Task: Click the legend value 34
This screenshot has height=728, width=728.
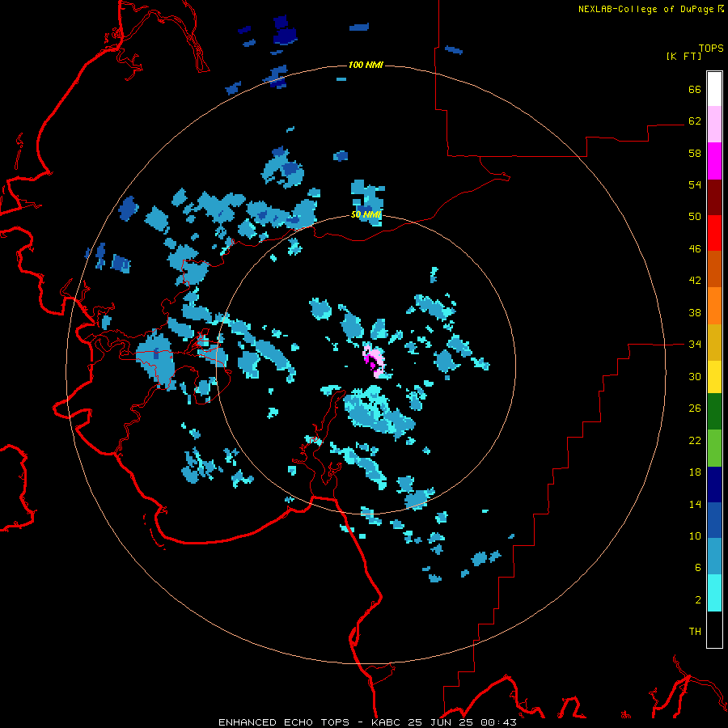Action: coord(695,344)
